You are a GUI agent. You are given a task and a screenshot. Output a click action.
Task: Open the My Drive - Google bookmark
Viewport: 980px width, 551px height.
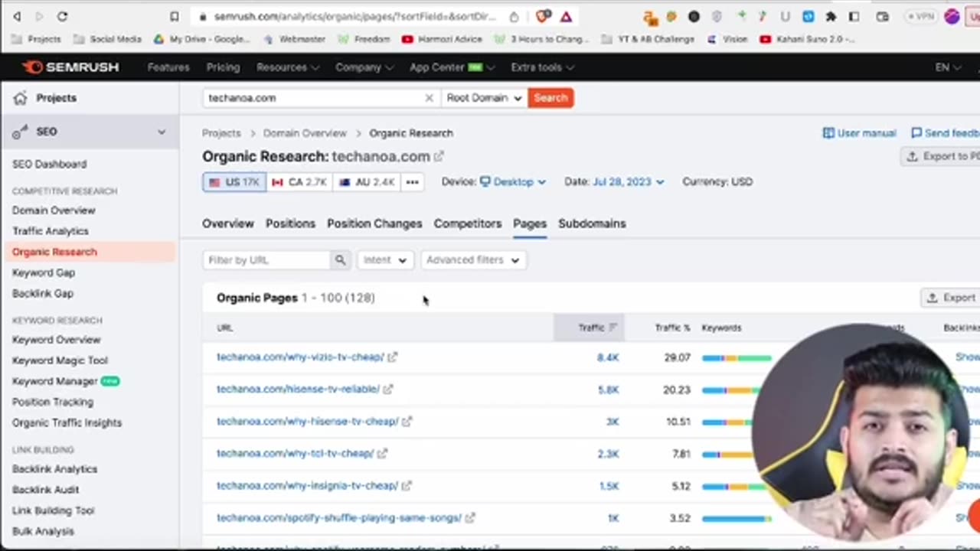[x=202, y=39]
